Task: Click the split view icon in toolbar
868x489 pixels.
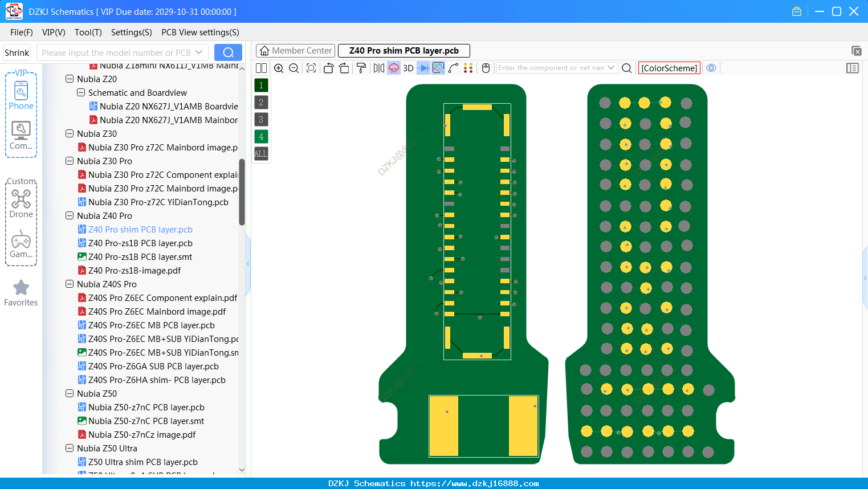Action: [261, 68]
